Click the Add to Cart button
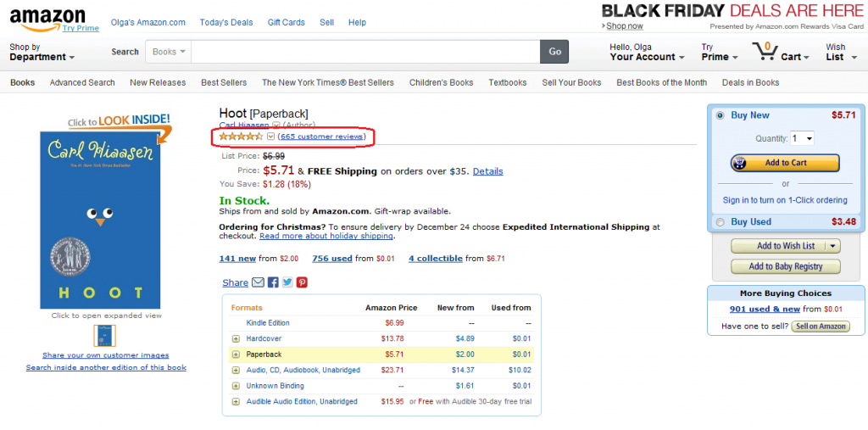 (785, 163)
